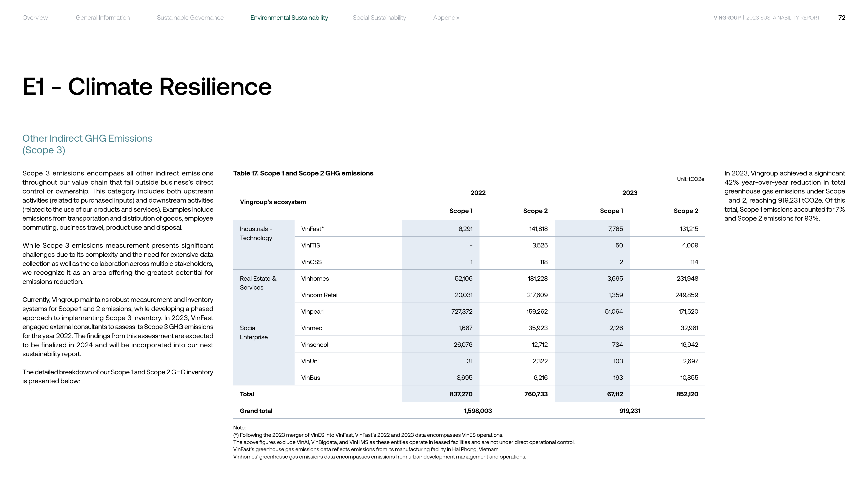Click Vinhomes 2023 Scope 2 value 231,948
868x488 pixels.
coord(687,278)
